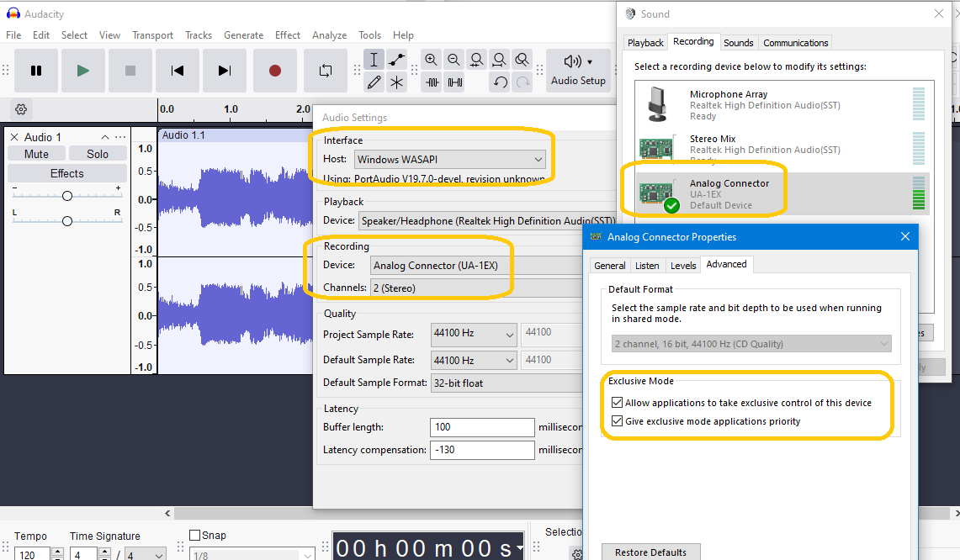Close the Analog Connector Properties dialog
Screen dimensions: 960x560
pyautogui.click(x=905, y=237)
